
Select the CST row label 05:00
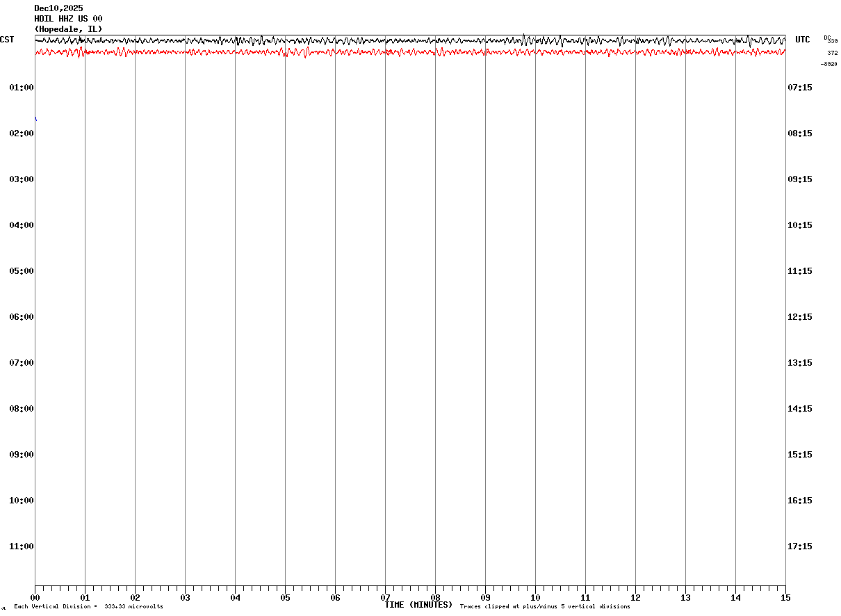click(x=22, y=271)
